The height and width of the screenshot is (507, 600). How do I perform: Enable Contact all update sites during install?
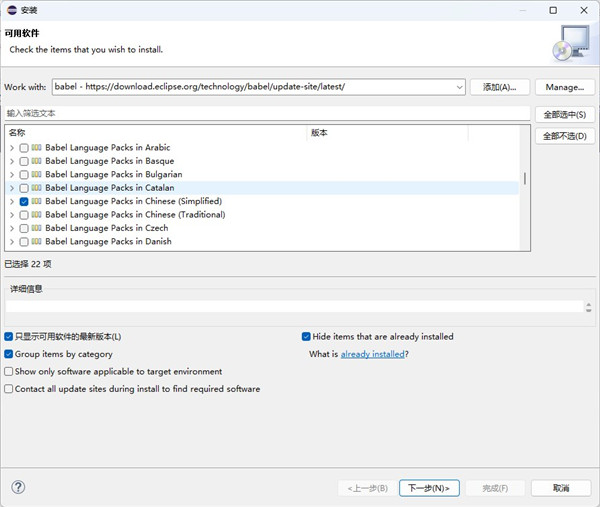click(8, 389)
